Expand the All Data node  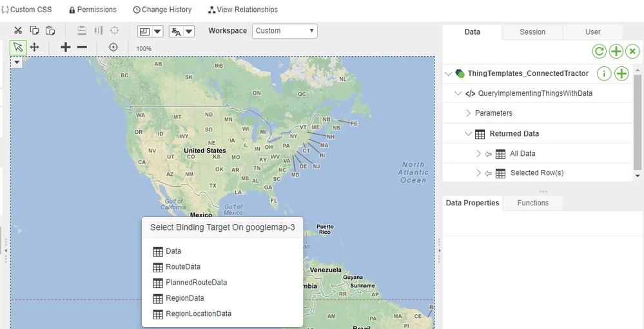point(478,154)
